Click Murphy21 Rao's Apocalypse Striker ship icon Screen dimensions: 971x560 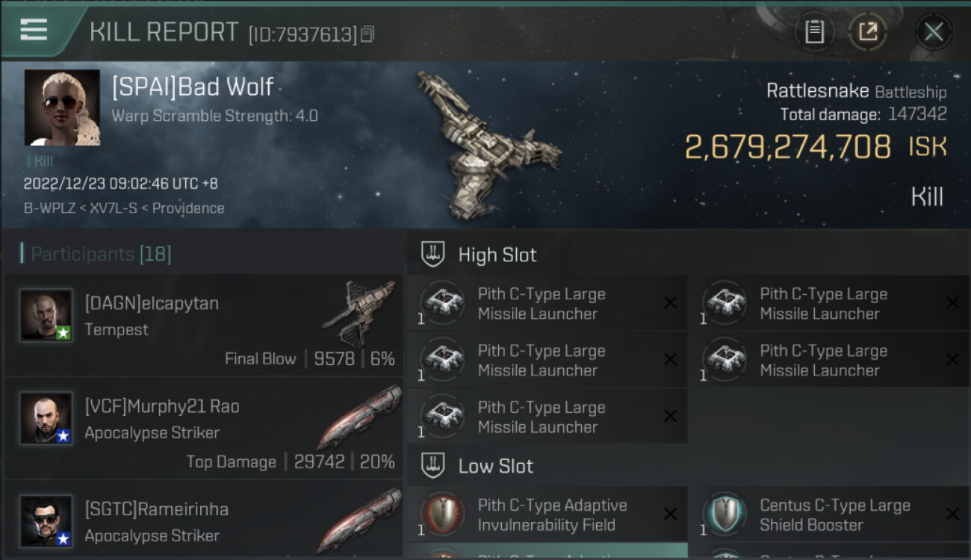pos(359,417)
